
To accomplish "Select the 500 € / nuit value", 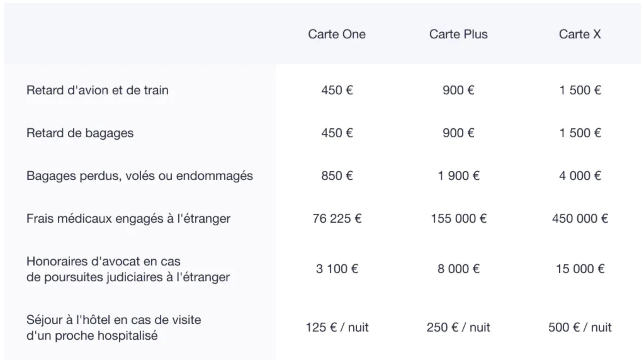I will [580, 327].
